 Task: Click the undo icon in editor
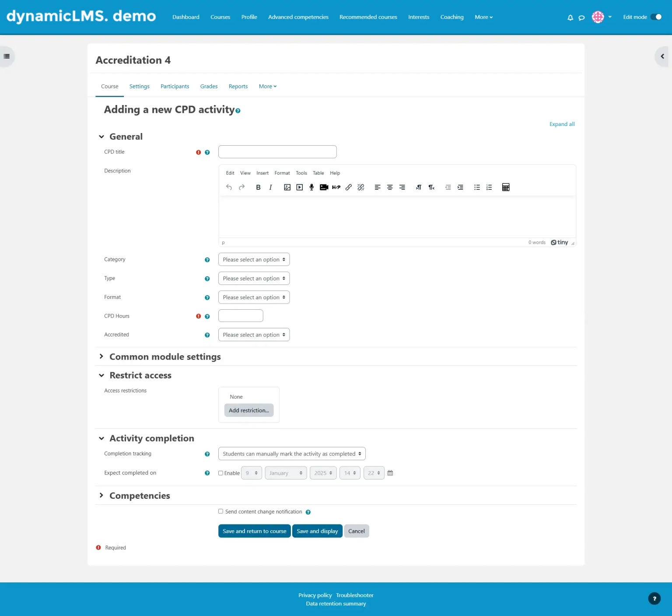pyautogui.click(x=229, y=187)
